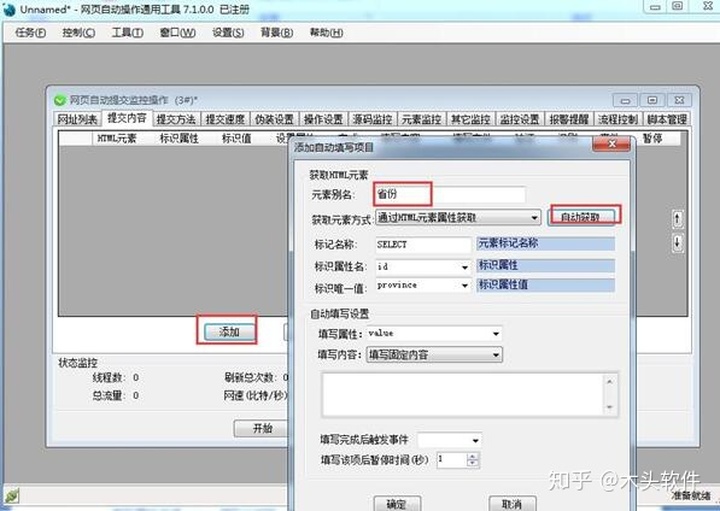Click the app globe icon in title bar
The height and width of the screenshot is (511, 720).
point(9,9)
